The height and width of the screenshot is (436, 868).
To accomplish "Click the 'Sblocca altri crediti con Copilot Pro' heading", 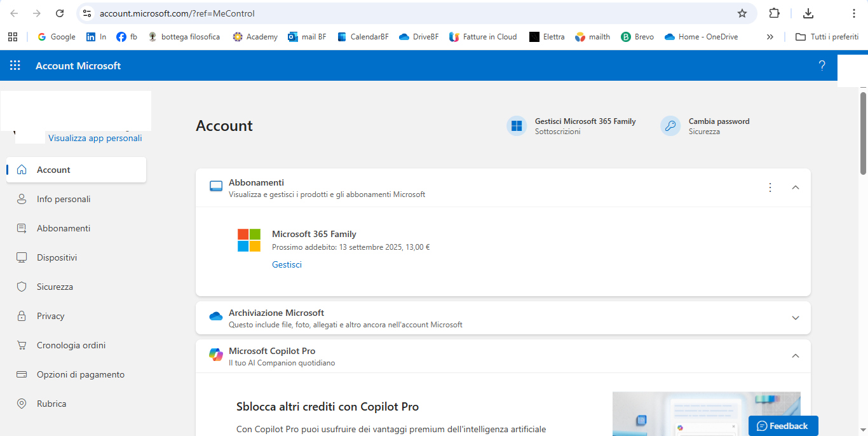I will pyautogui.click(x=327, y=407).
